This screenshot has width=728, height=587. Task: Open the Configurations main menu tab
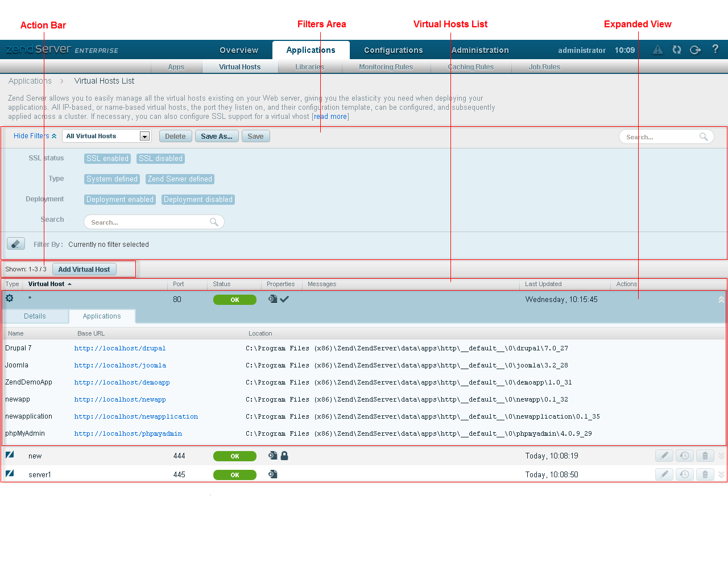pyautogui.click(x=393, y=50)
